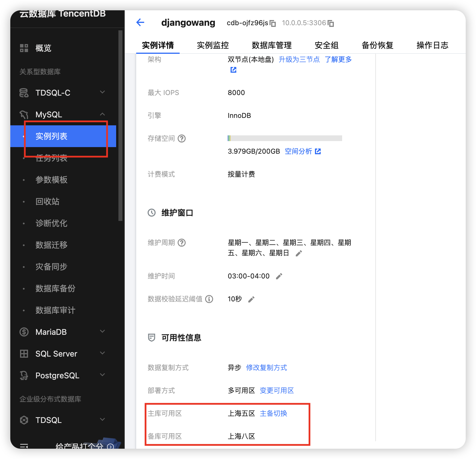The image size is (476, 459).
Task: Open the external link icon under architecture
Action: pos(233,70)
